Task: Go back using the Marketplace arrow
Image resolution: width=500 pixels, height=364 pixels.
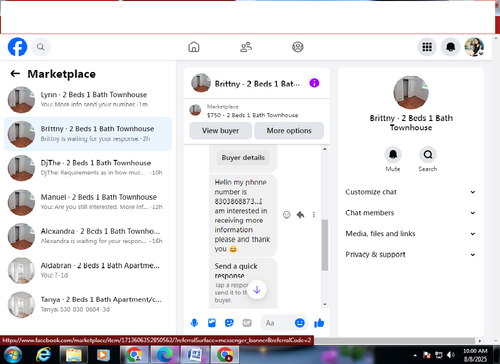Action: pos(15,74)
